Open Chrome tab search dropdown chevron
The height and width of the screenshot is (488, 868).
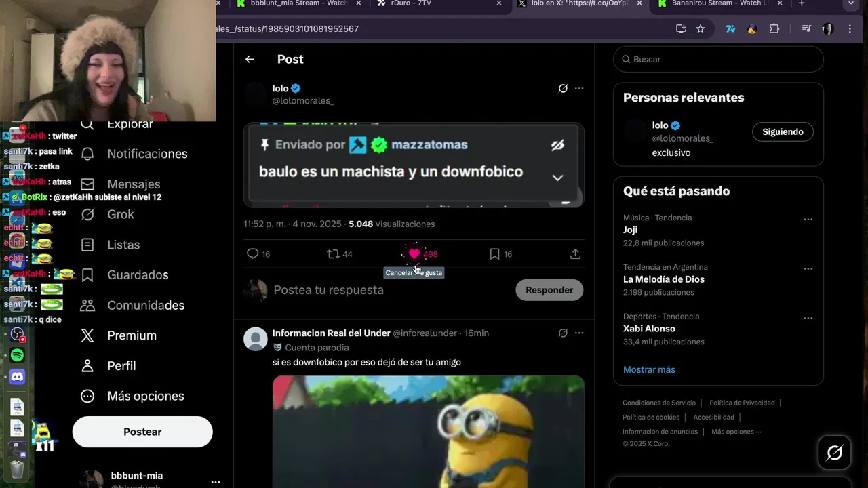(x=851, y=3)
